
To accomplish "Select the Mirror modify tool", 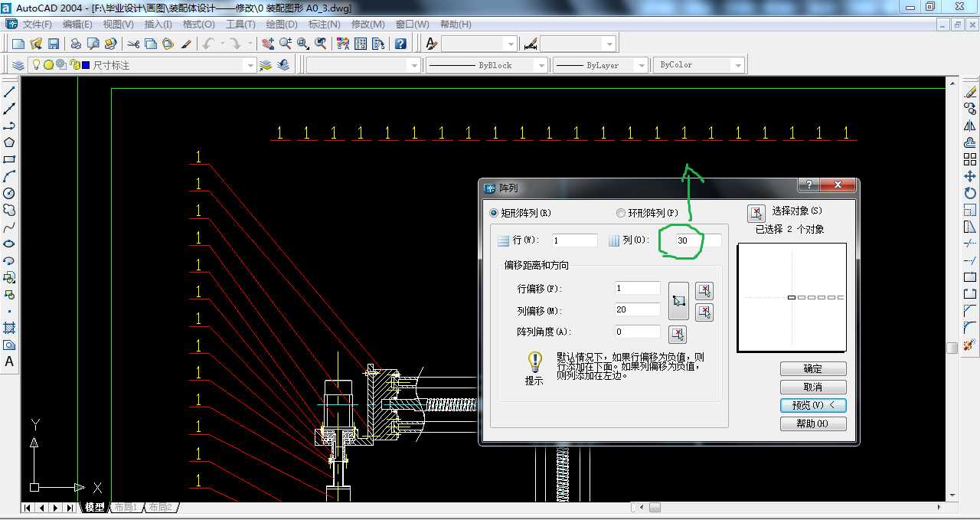I will 970,126.
